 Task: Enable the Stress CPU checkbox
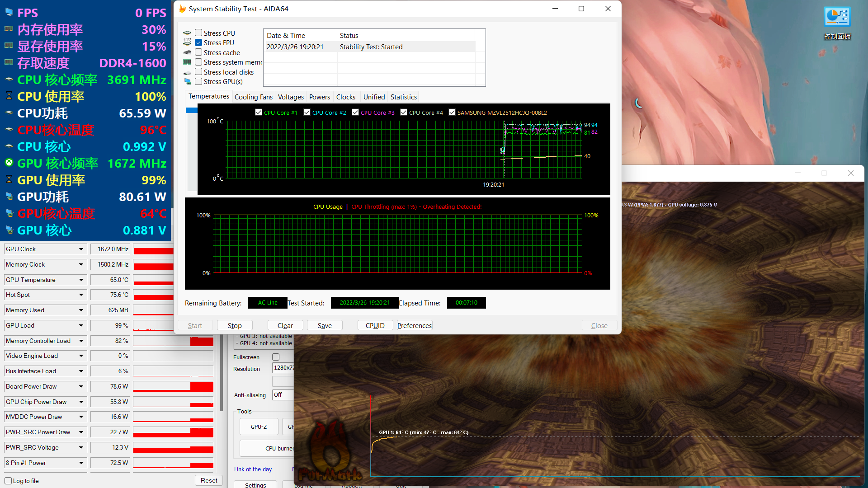point(198,33)
